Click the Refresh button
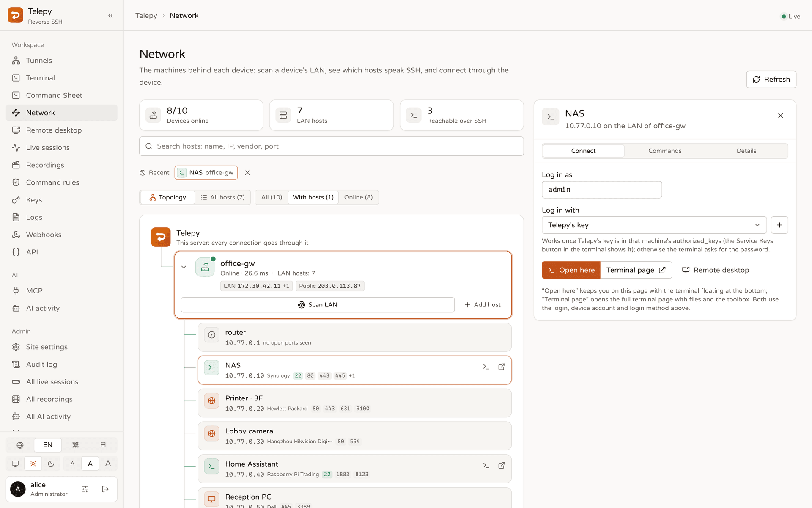The image size is (812, 508). [771, 79]
